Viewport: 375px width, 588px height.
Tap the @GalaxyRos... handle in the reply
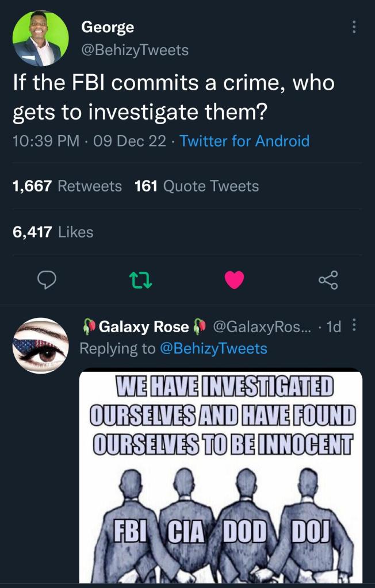tap(262, 327)
